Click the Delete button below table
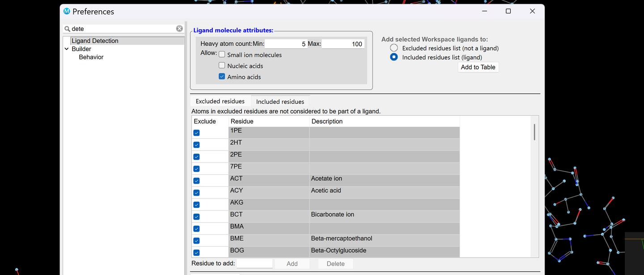This screenshot has height=275, width=644. (335, 264)
